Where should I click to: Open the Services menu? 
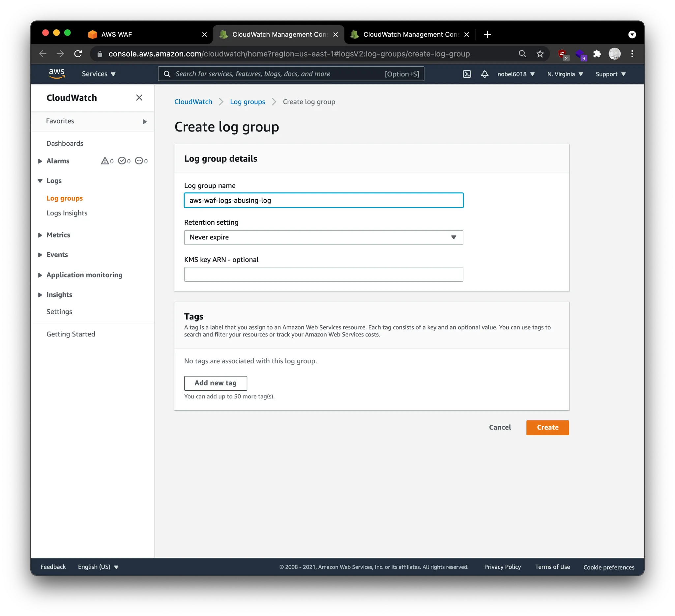[99, 74]
